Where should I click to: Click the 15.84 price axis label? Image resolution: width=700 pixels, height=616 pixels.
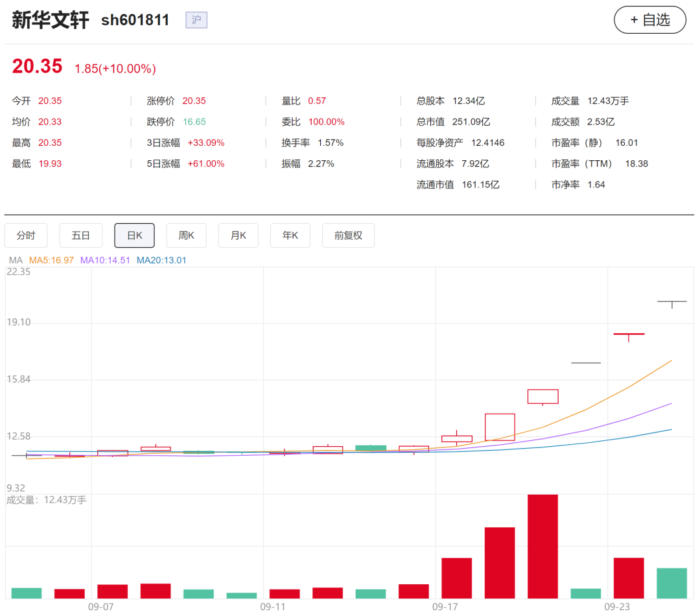tap(18, 379)
